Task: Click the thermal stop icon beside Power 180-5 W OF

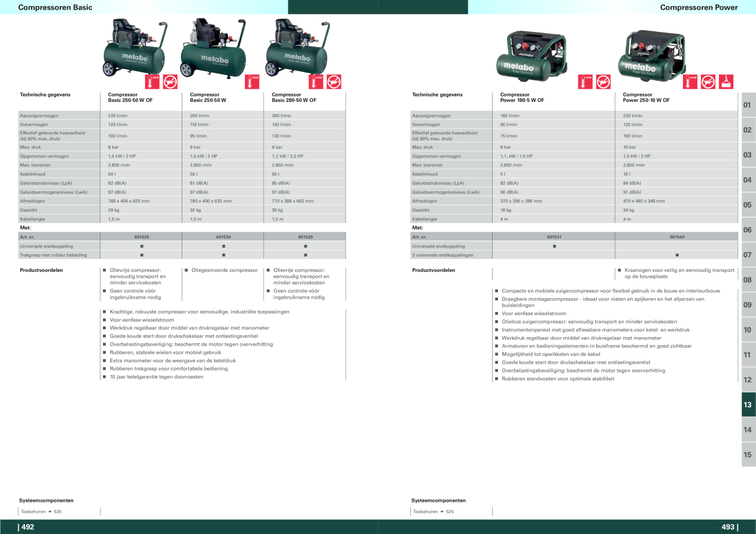Action: 585,82
